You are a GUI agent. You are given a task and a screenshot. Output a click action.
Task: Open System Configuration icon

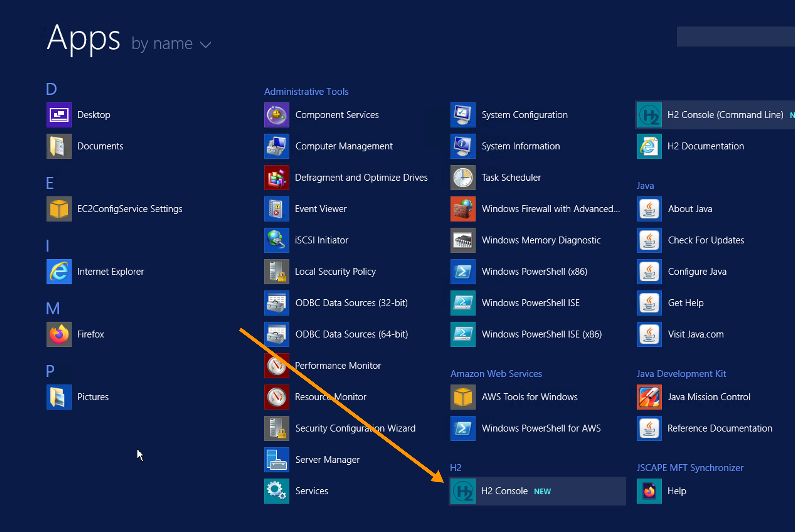[463, 115]
